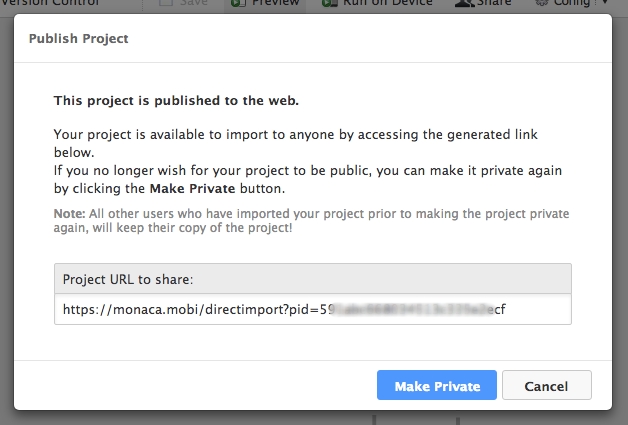Click the grey Note paragraph
The height and width of the screenshot is (425, 628).
[x=311, y=220]
